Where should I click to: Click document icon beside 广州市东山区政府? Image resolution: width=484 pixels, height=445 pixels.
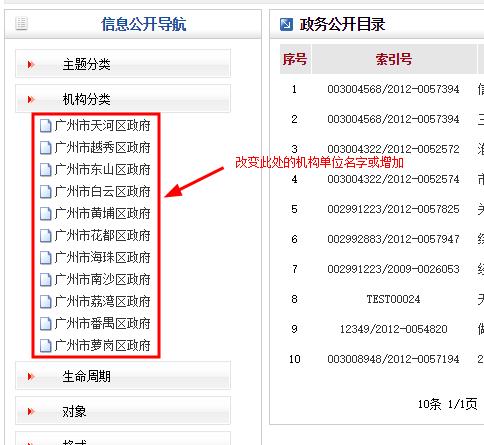(x=45, y=170)
